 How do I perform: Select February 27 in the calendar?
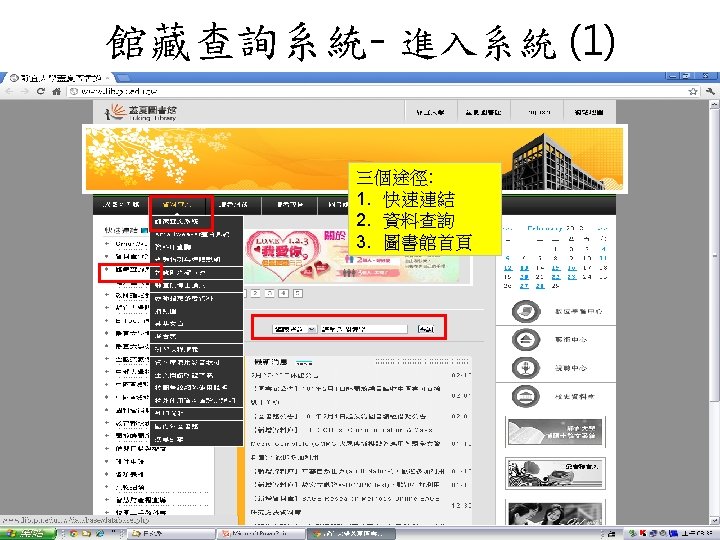[x=524, y=286]
